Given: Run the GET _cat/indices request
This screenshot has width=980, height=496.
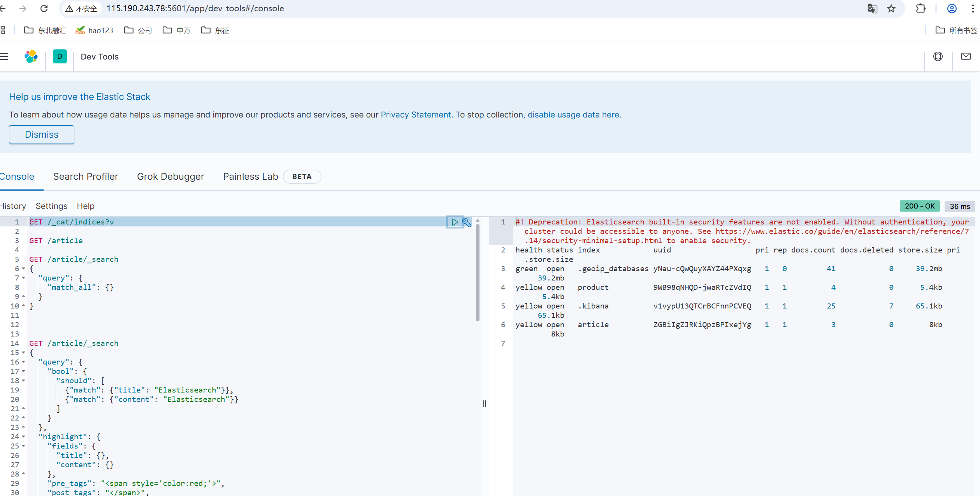Looking at the screenshot, I should coord(454,222).
